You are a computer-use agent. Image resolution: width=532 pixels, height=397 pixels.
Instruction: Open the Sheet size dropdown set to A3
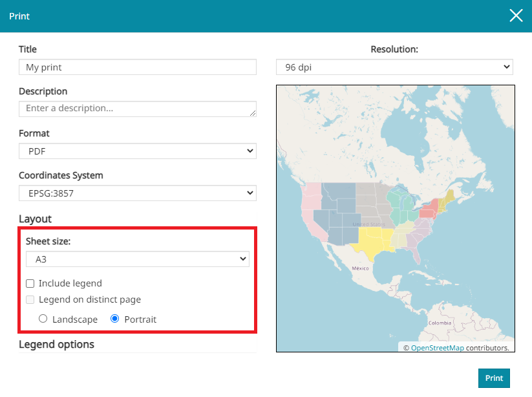click(x=137, y=259)
